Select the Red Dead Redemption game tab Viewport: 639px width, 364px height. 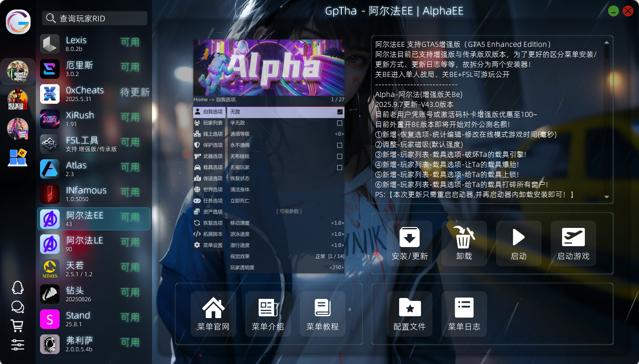[18, 100]
